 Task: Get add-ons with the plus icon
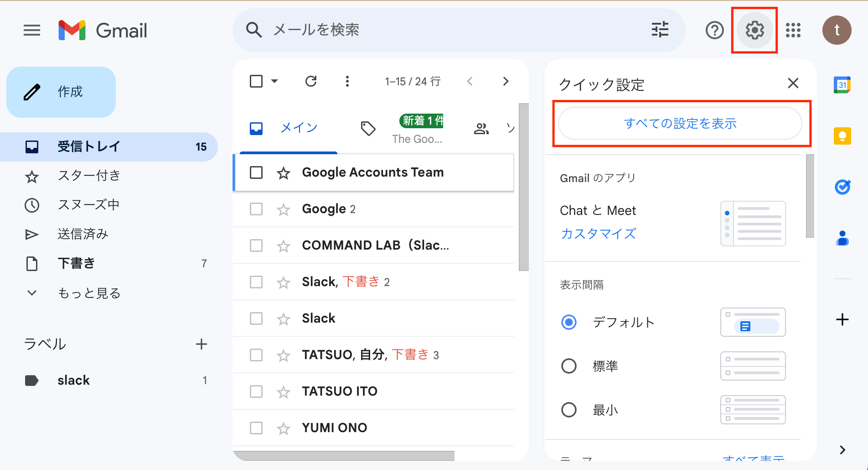click(x=842, y=319)
